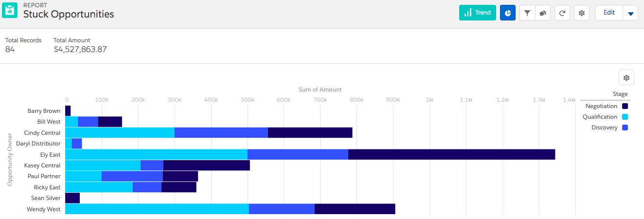644x219 pixels.
Task: Click the Trend button
Action: pos(478,13)
